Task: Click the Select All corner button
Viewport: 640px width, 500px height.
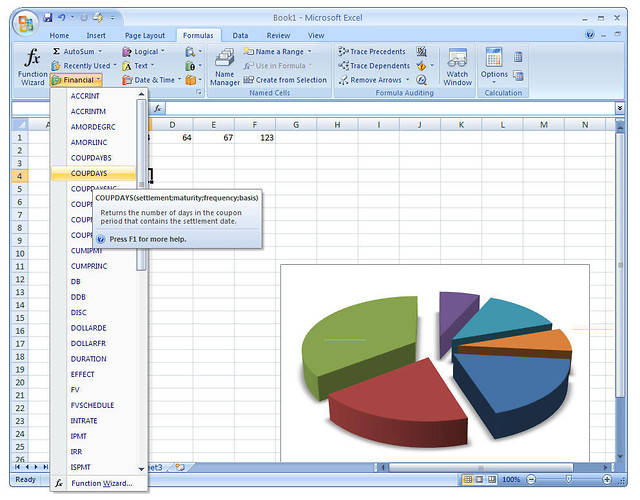Action: point(20,125)
